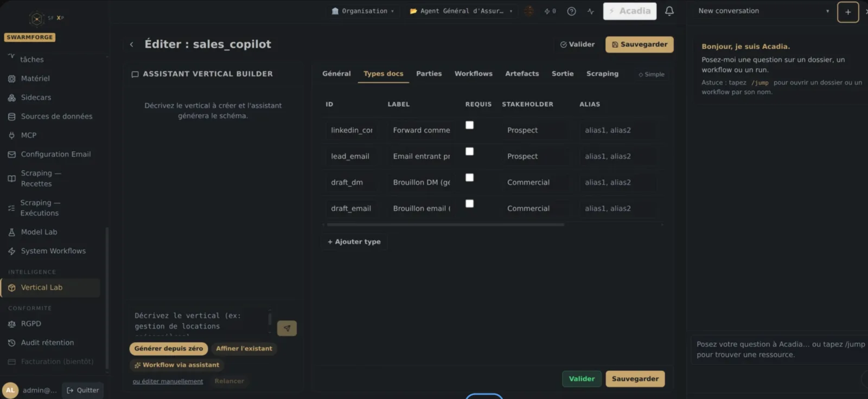This screenshot has width=868, height=399.
Task: Open the Artefacts tab
Action: [522, 74]
